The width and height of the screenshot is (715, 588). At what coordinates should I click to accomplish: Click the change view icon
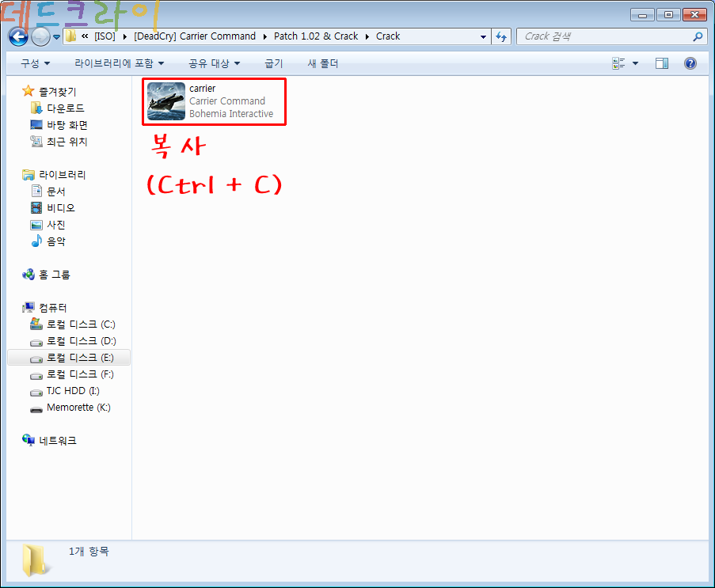(x=618, y=63)
